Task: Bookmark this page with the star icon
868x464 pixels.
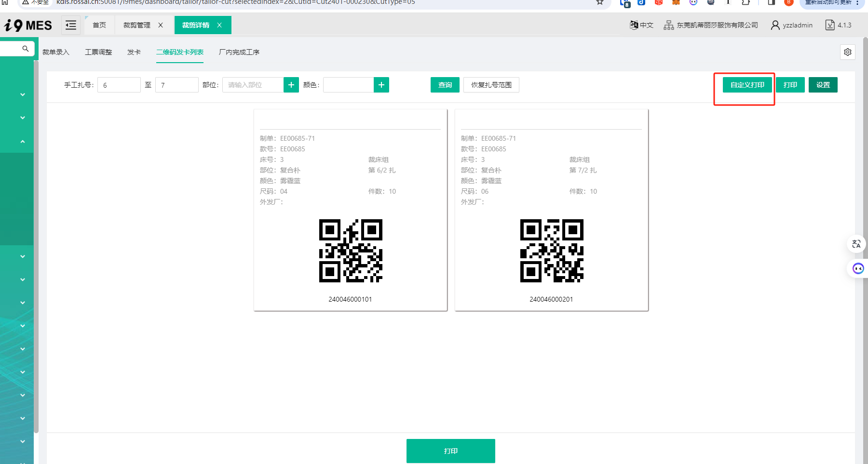Action: 600,2
